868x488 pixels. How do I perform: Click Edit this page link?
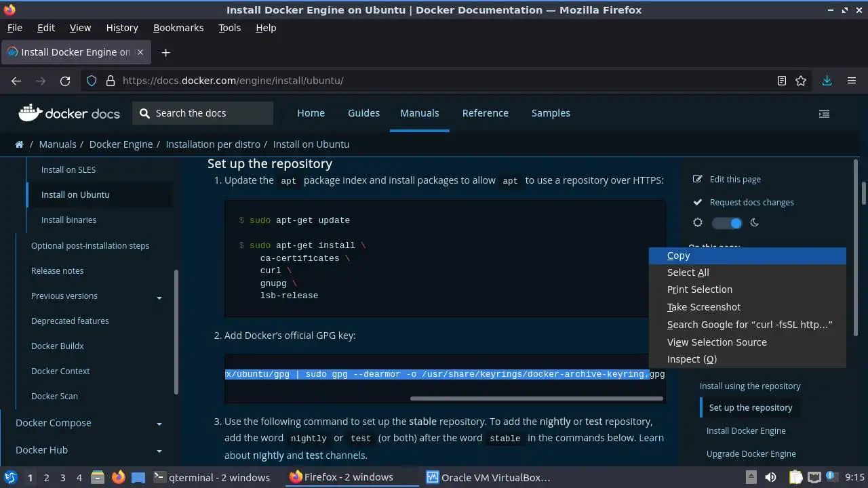(x=735, y=180)
